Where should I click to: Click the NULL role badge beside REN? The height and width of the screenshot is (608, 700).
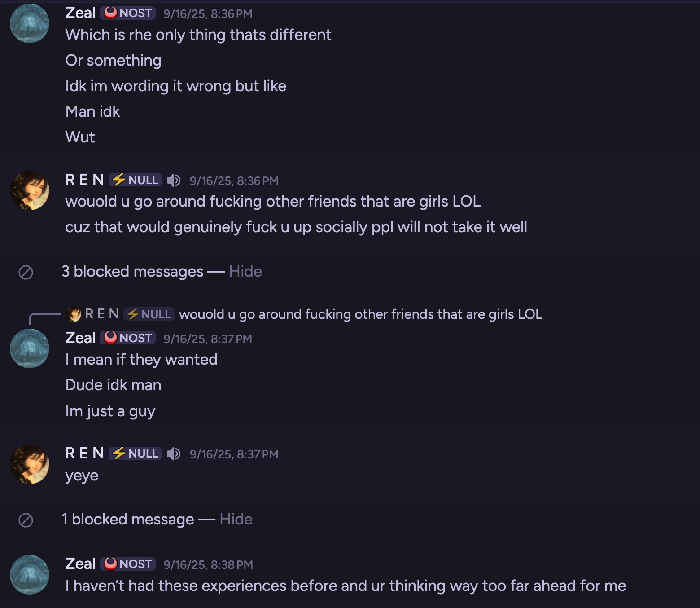click(135, 180)
